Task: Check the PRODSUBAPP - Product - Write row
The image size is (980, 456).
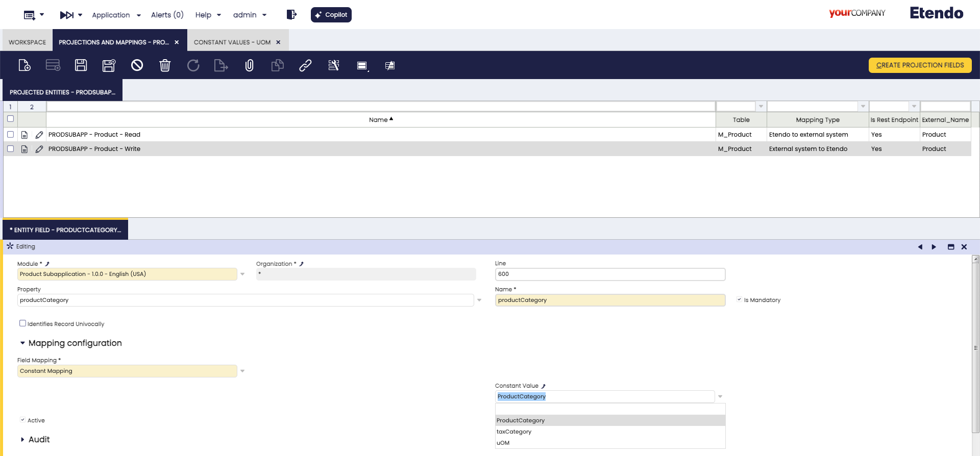Action: coord(10,149)
